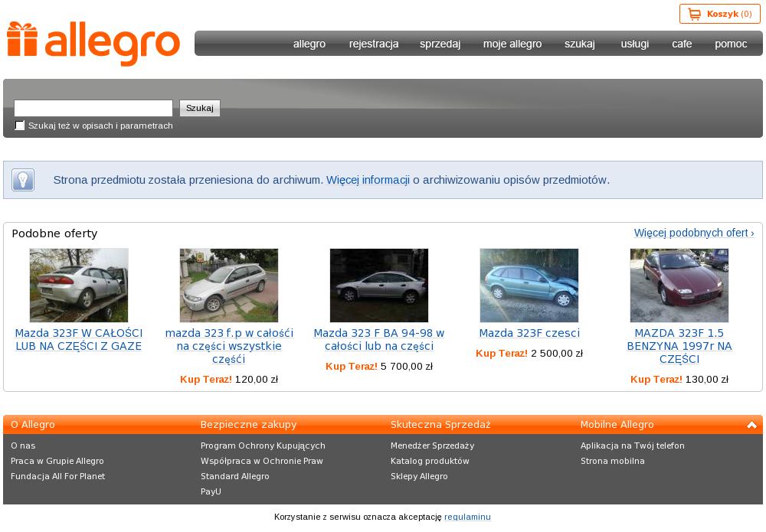Screen dimensions: 766x532
Task: Open the Mazda 323 F BA 94-98 thumbnail
Action: 379,286
